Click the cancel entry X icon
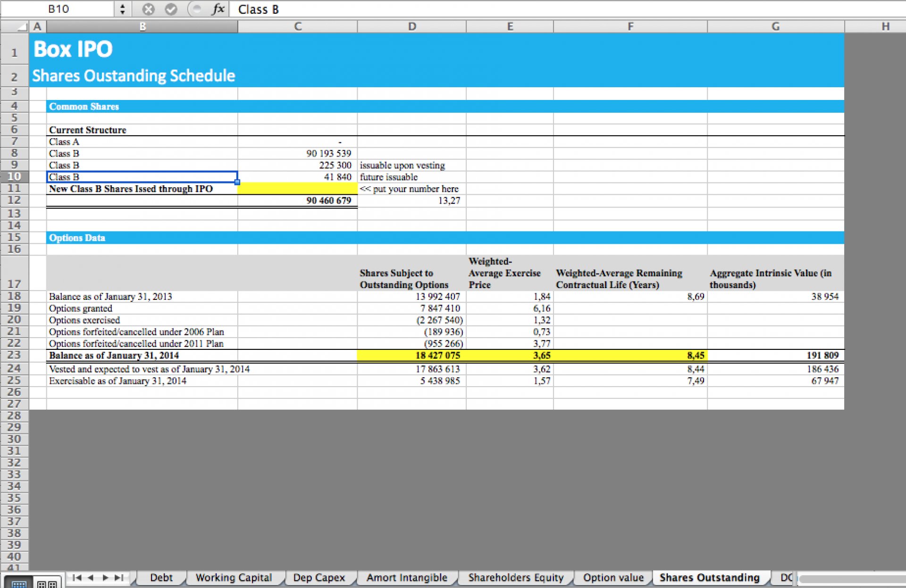Image resolution: width=906 pixels, height=588 pixels. 148,9
